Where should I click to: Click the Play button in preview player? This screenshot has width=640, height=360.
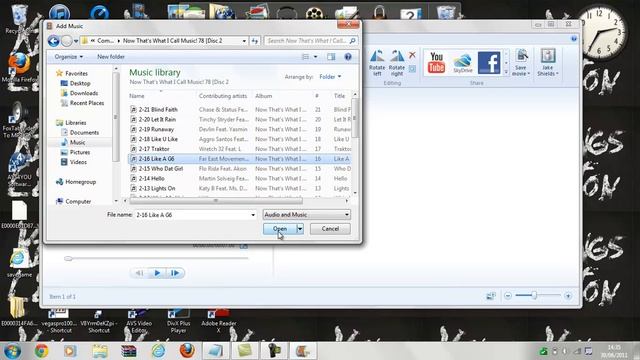(x=157, y=273)
